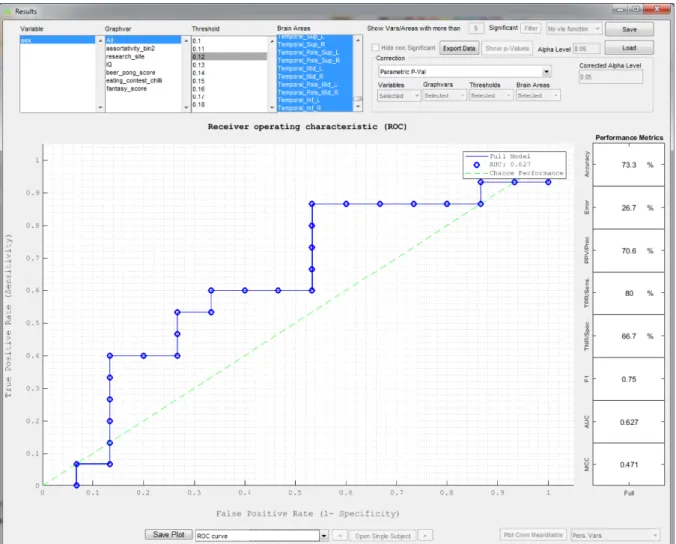Screen dimensions: 676x544
Task: Select Temporal_Inf_L brain area
Action: (x=315, y=100)
